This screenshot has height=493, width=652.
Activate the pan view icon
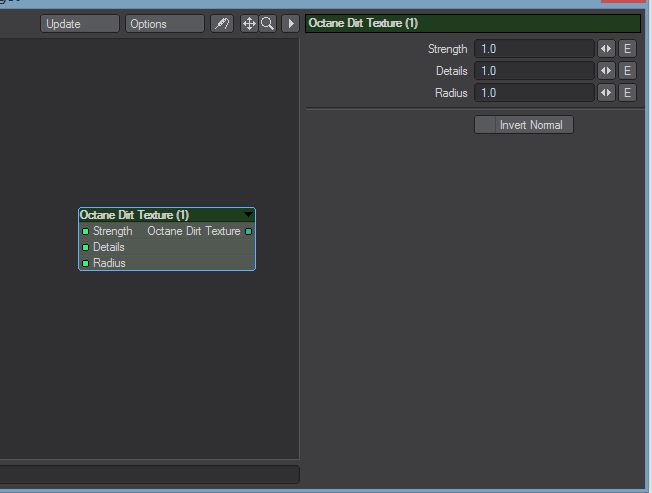[x=249, y=24]
